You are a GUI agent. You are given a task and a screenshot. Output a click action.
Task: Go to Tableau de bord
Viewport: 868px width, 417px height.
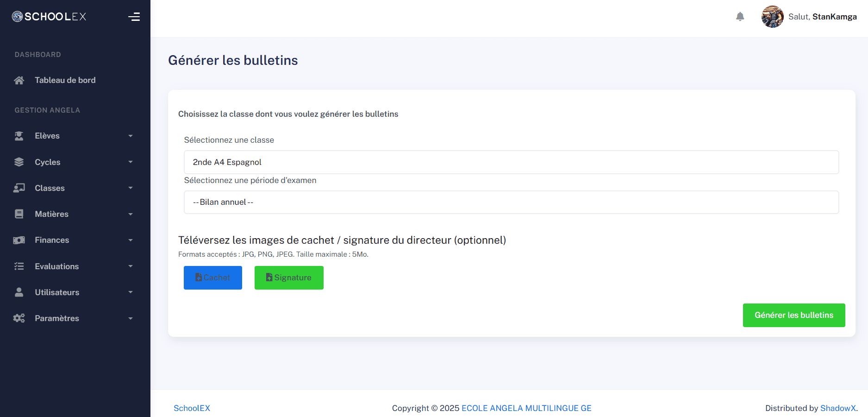click(x=65, y=80)
